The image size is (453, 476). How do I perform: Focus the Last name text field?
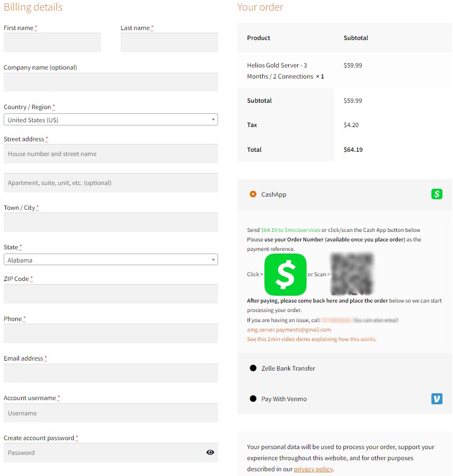tap(169, 43)
